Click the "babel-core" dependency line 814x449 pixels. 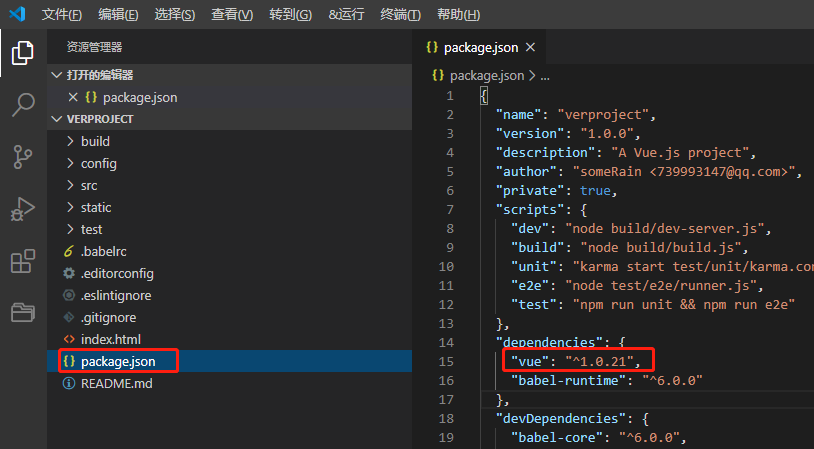tap(599, 438)
